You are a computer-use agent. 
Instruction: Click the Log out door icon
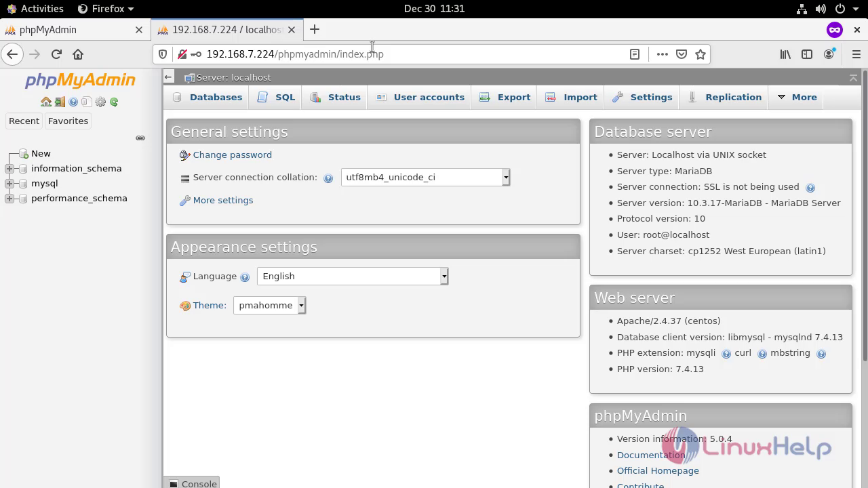point(60,102)
